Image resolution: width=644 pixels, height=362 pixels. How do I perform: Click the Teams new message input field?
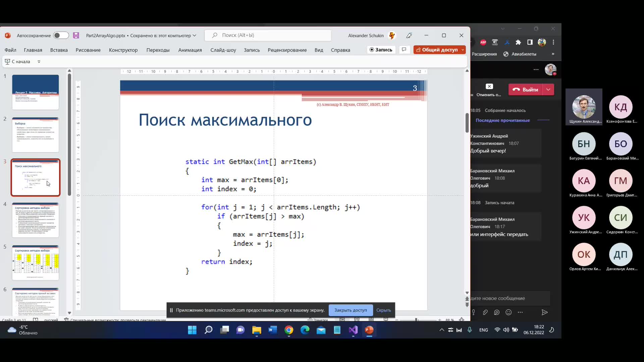510,298
